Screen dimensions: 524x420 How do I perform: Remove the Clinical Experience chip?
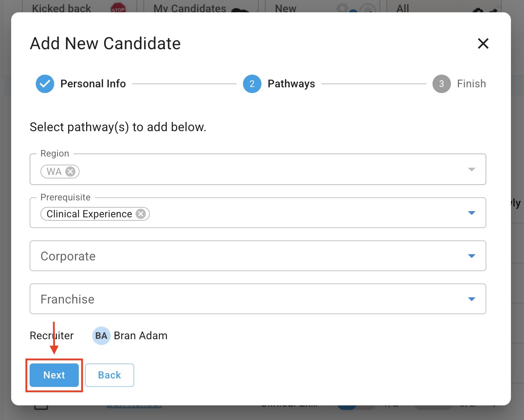tap(141, 214)
